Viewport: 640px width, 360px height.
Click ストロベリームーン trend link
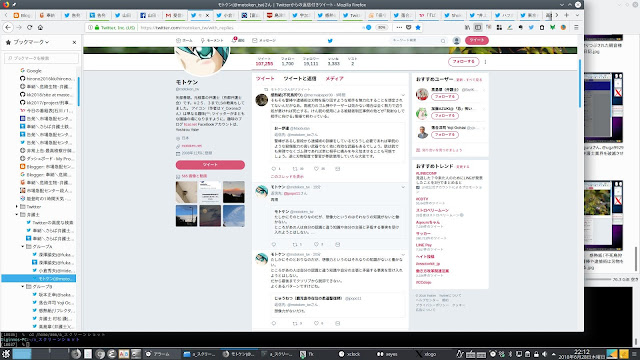[432, 210]
